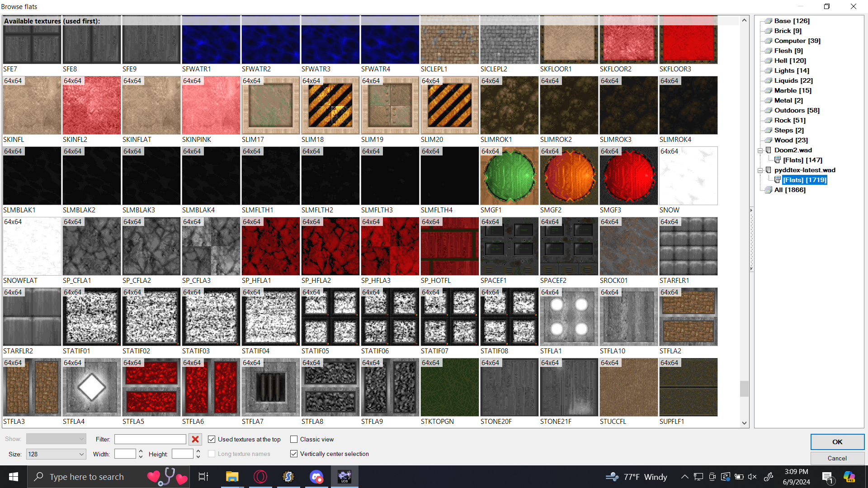Image resolution: width=868 pixels, height=488 pixels.
Task: Open the Base [126] texture set
Action: (x=792, y=21)
